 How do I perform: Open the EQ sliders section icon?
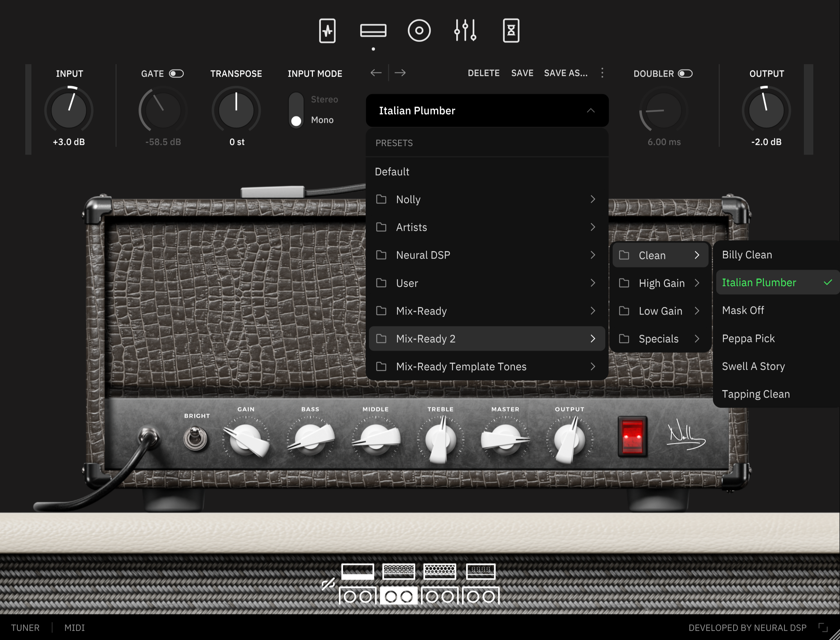click(x=465, y=31)
